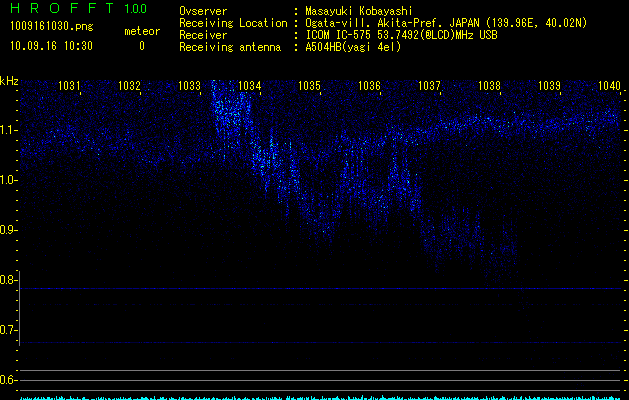The height and width of the screenshot is (400, 629).
Task: Click the 'Receiver' field label
Action: [203, 35]
